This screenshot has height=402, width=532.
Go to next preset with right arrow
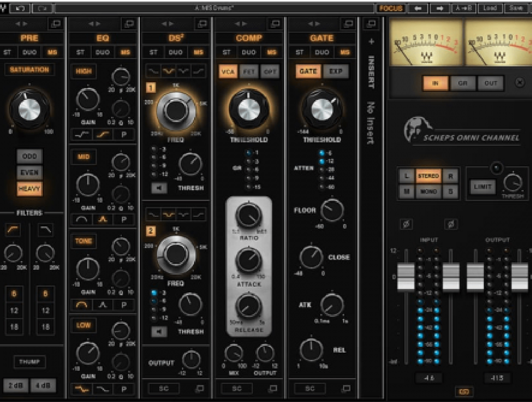[439, 8]
